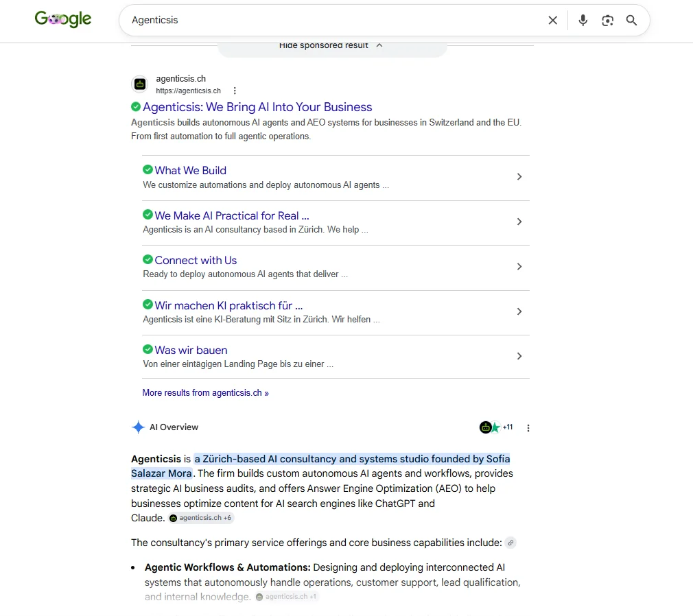693x616 pixels.
Task: Open Agenticsis: We Bring AI Into Your Business
Action: pyautogui.click(x=257, y=107)
